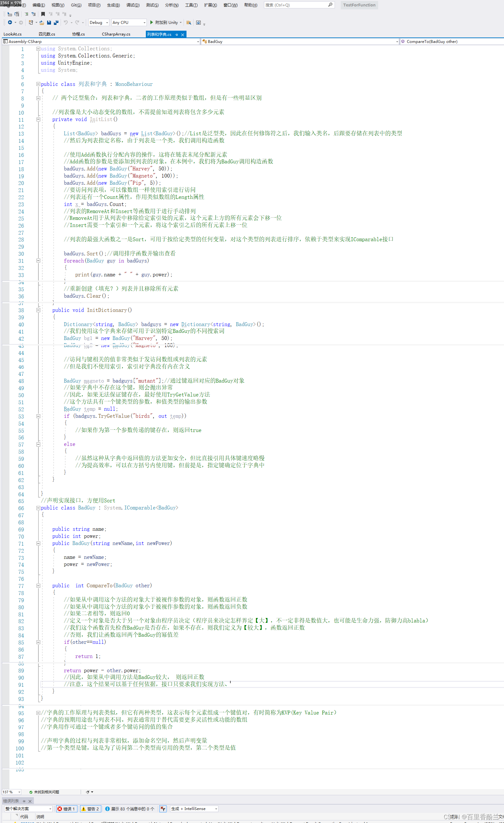Switch to the CSharpArray.cs tab
The image size is (504, 823).
pyautogui.click(x=116, y=34)
